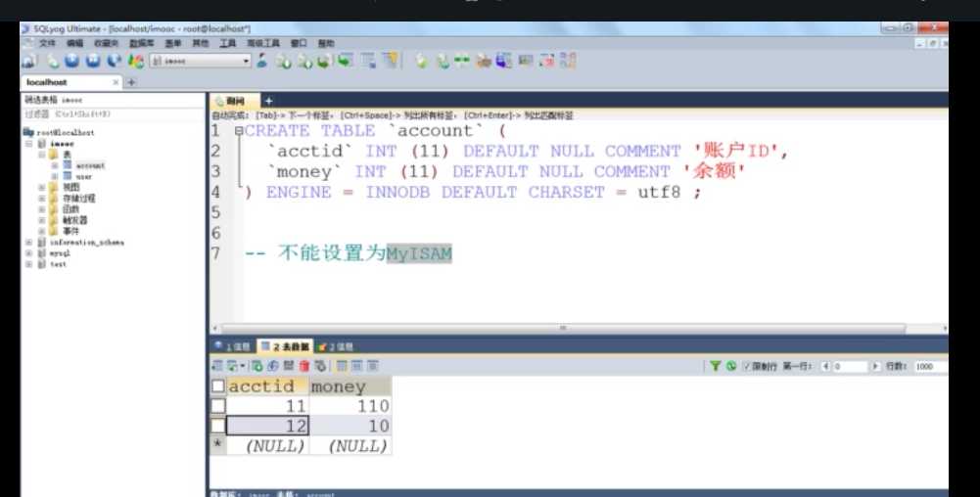Select the account table icon in tree
980x497 pixels.
point(67,165)
